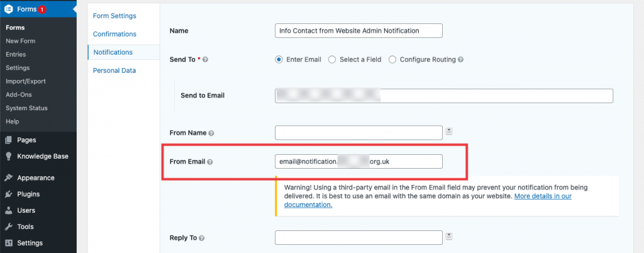This screenshot has height=253, width=644.
Task: Click the Users person icon
Action: pos(8,210)
